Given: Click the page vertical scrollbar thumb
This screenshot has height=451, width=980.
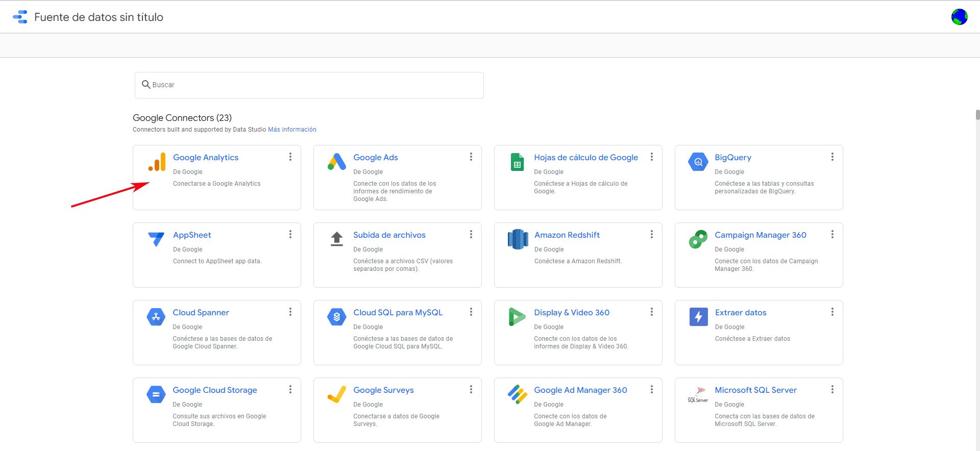Looking at the screenshot, I should point(977,114).
